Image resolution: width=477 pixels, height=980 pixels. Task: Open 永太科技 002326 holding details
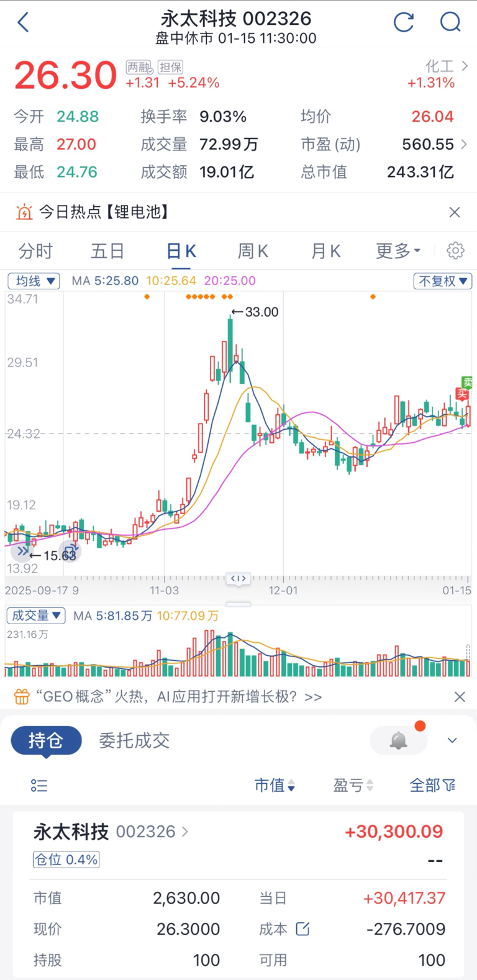(111, 832)
